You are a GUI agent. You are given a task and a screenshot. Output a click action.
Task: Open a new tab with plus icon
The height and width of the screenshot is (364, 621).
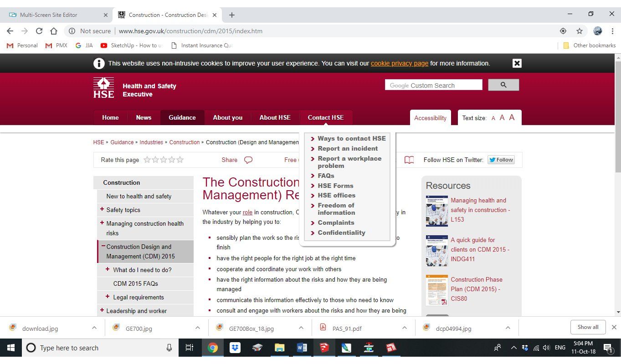click(231, 15)
